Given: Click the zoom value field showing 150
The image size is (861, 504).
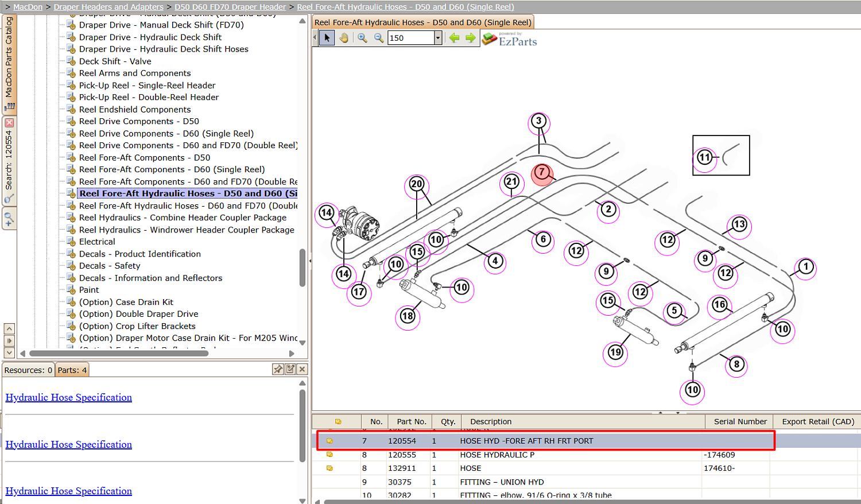Looking at the screenshot, I should pos(411,38).
